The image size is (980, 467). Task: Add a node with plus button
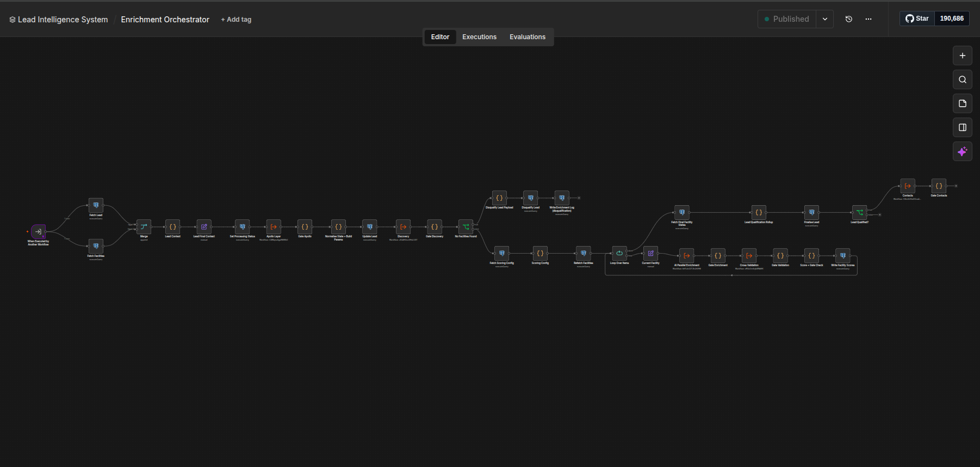(x=963, y=56)
